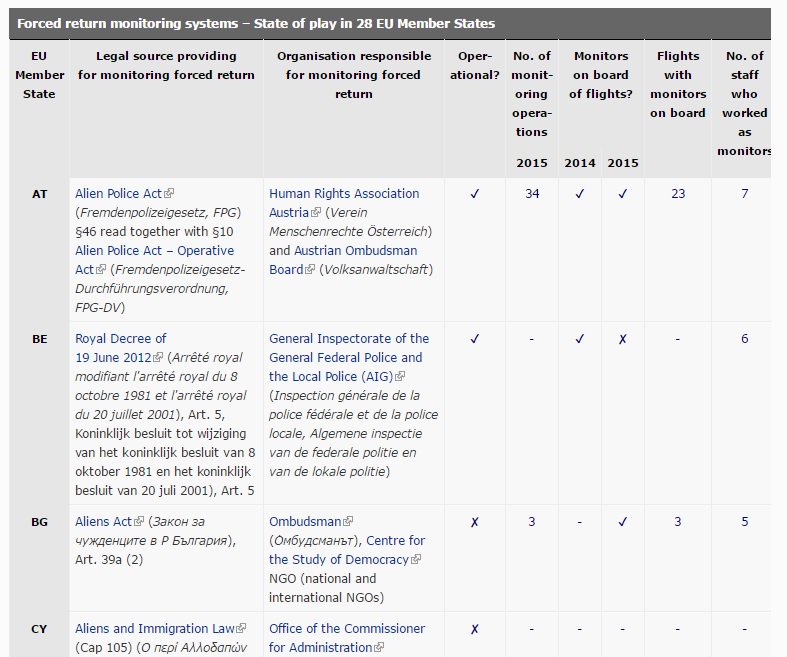Click AT staff monitors value 7
This screenshot has height=657, width=787.
(745, 194)
